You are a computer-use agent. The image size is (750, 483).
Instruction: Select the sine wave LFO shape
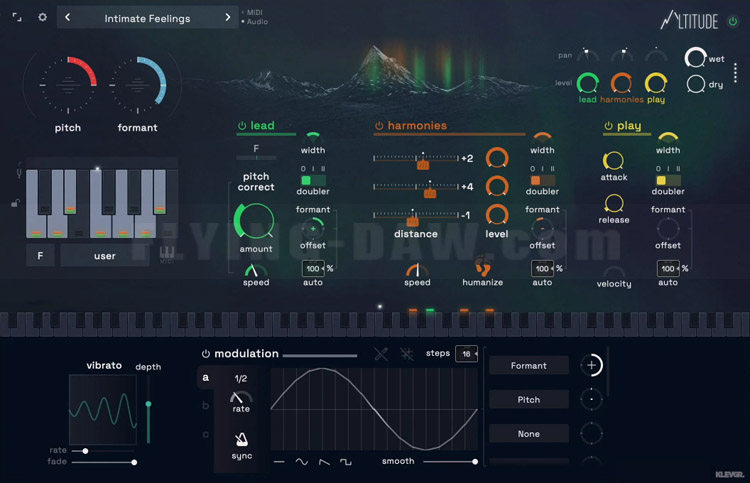pos(302,462)
